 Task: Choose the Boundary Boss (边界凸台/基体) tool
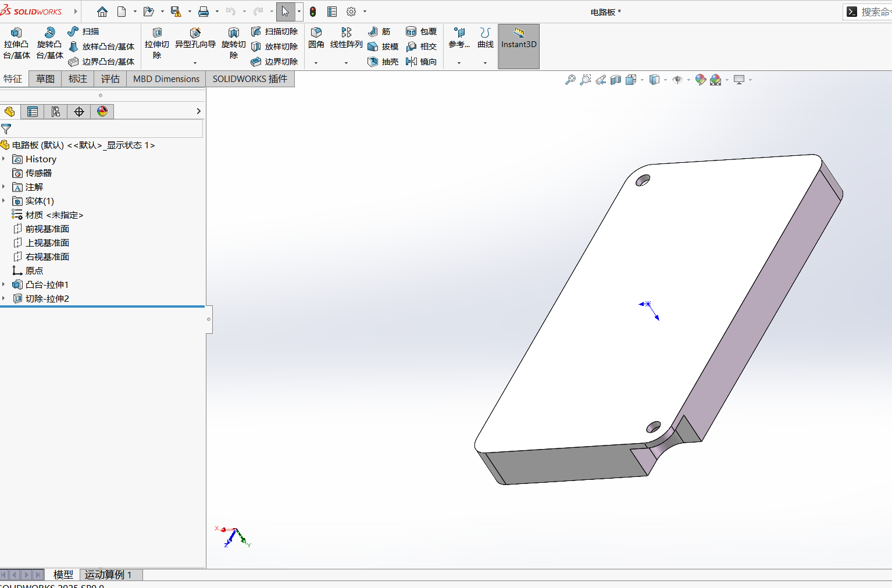pos(101,62)
